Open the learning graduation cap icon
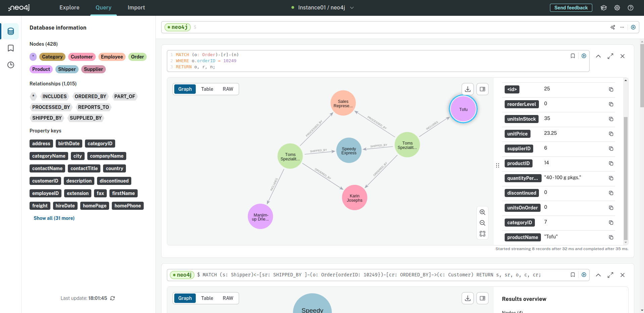644x313 pixels. point(603,8)
